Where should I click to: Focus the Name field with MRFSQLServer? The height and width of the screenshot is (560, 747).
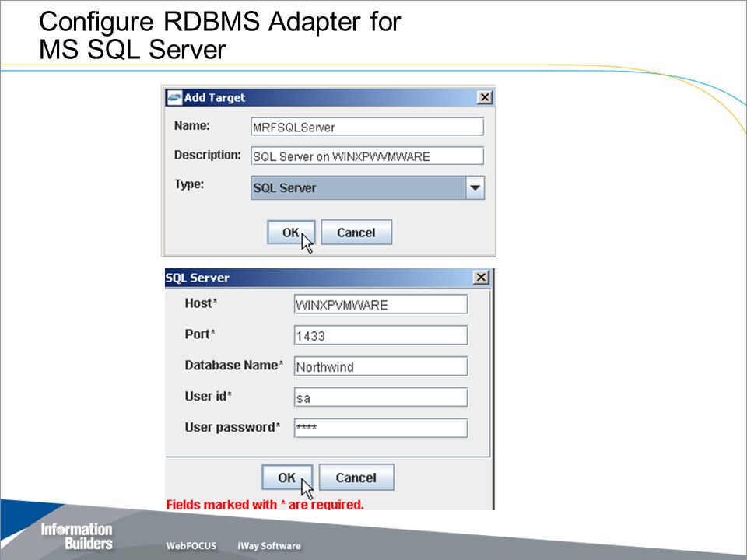coord(367,127)
